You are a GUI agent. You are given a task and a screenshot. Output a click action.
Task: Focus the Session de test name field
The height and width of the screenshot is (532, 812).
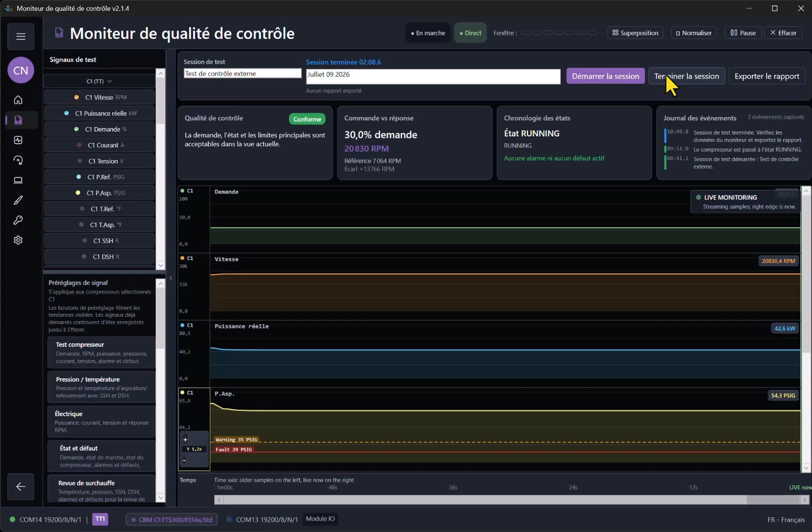pos(242,73)
